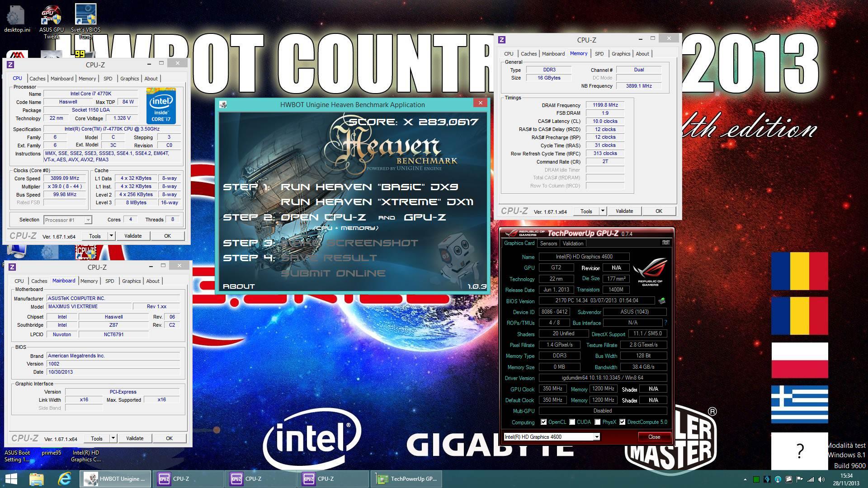This screenshot has width=868, height=488.
Task: Toggle the DirectCompute 5.0 checkbox
Action: click(623, 422)
